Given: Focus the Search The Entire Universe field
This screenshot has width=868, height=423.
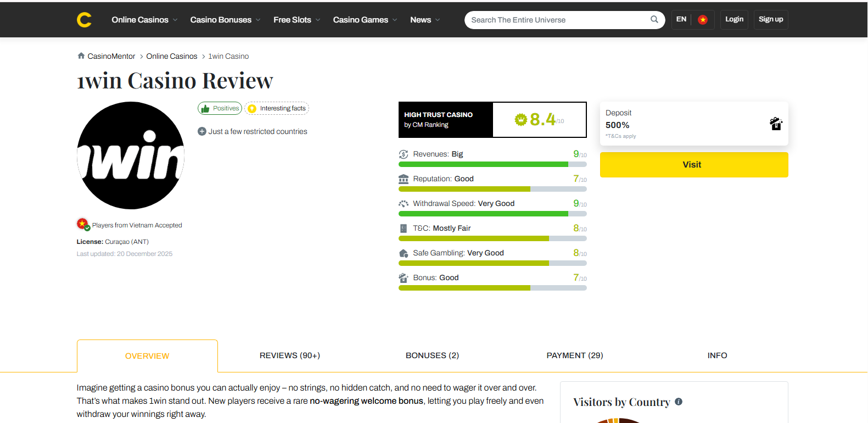Looking at the screenshot, I should 557,20.
